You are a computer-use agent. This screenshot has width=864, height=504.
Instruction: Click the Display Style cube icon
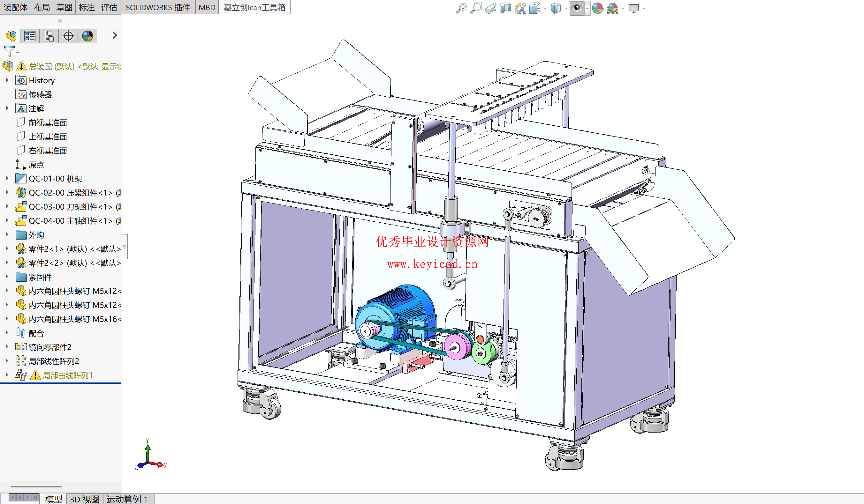tap(556, 8)
